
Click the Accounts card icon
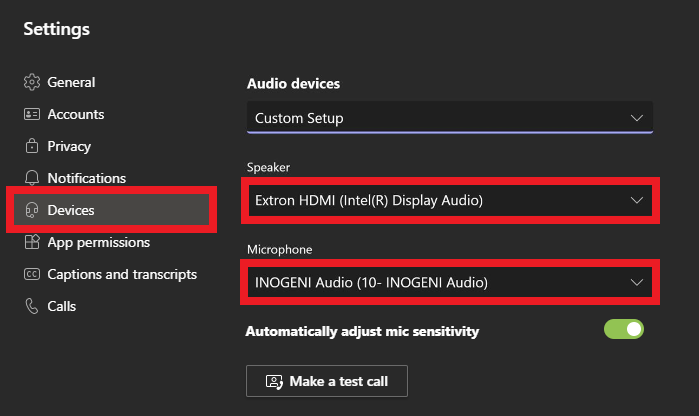[32, 114]
